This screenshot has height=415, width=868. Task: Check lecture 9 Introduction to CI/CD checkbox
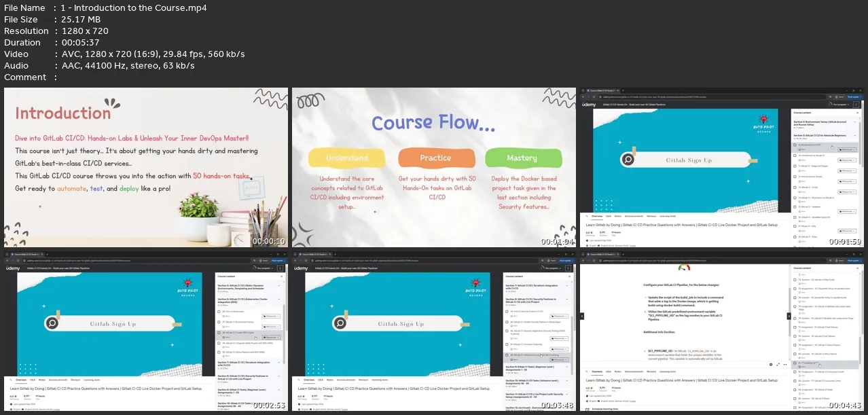click(x=795, y=145)
